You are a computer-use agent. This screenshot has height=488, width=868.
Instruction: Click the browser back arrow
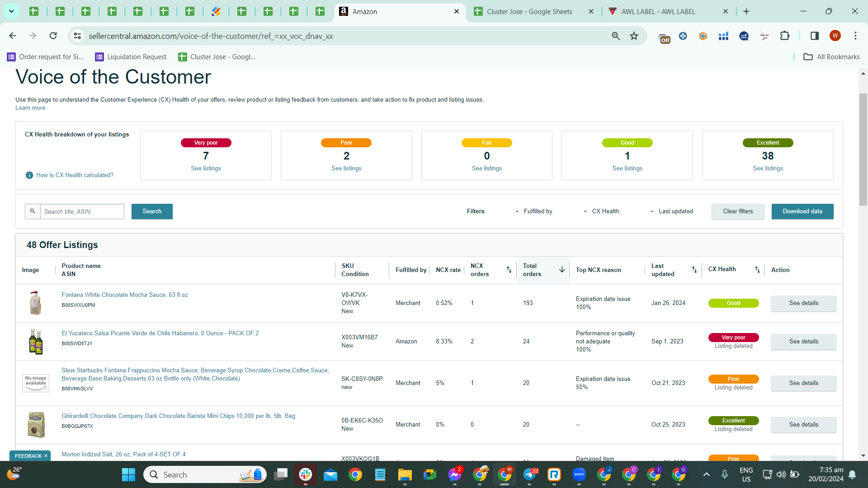click(x=13, y=36)
